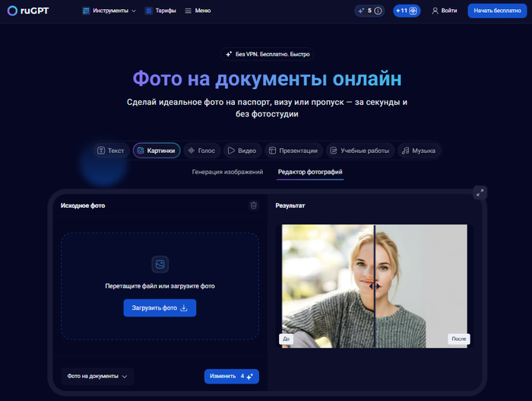Open the Тарифы pricing page
This screenshot has width=532, height=401.
pos(160,11)
